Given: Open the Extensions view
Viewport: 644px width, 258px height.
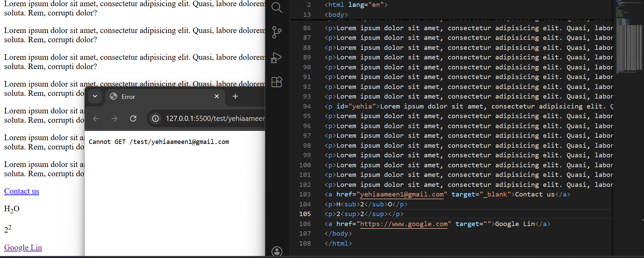Looking at the screenshot, I should [x=277, y=82].
